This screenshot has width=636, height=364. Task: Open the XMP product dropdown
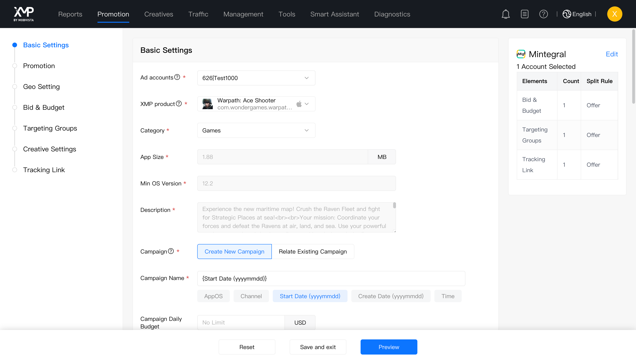(x=256, y=104)
